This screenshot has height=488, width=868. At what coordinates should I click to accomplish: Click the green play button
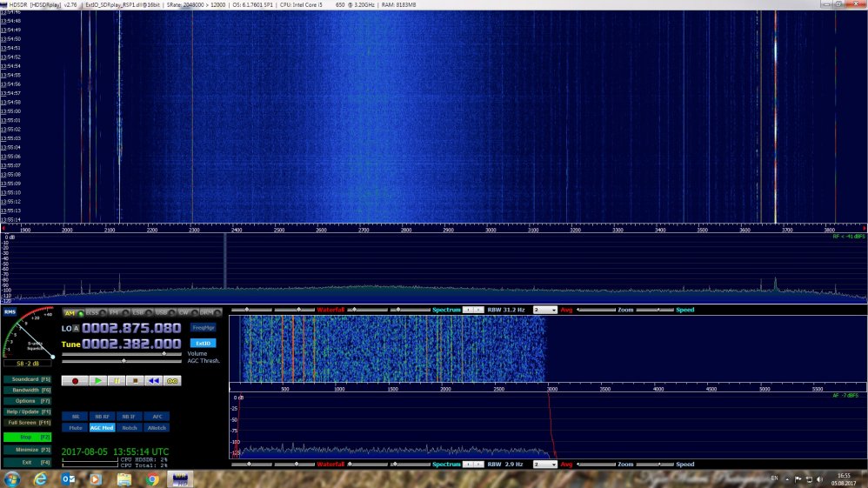pos(98,381)
